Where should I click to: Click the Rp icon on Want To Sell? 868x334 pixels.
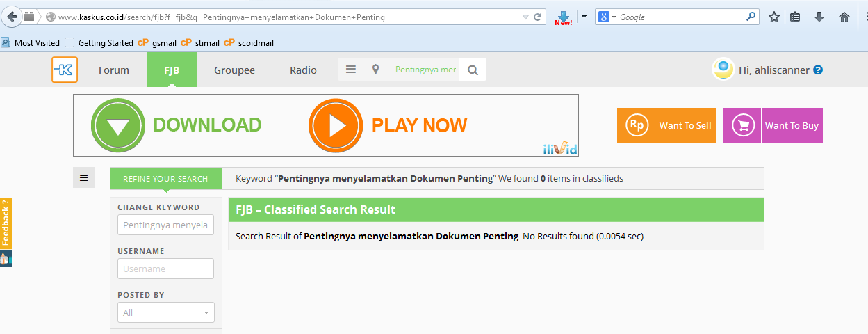click(x=636, y=125)
